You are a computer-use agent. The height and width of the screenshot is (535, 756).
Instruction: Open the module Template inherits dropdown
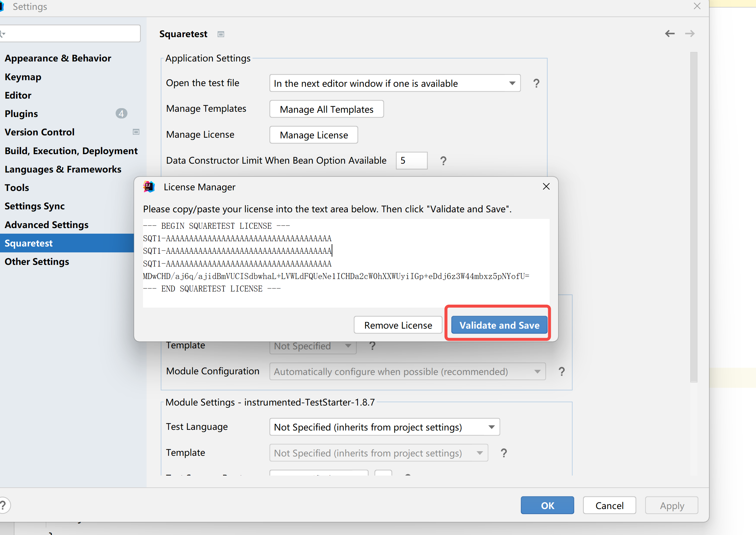[x=379, y=453]
